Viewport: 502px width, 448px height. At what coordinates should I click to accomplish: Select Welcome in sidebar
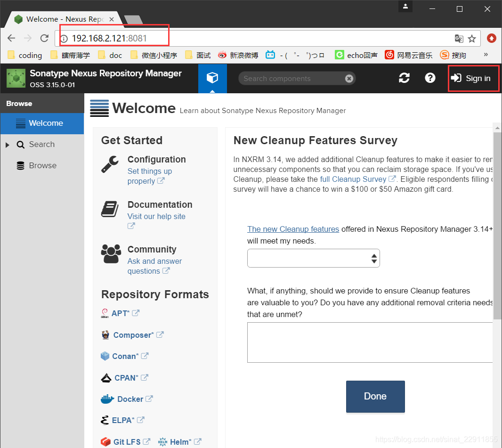point(42,123)
